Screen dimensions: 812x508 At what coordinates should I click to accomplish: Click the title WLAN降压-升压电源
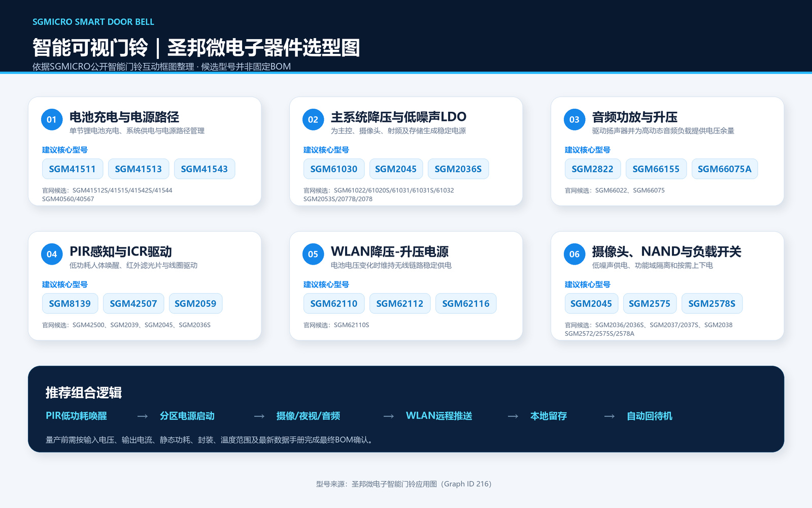click(390, 252)
